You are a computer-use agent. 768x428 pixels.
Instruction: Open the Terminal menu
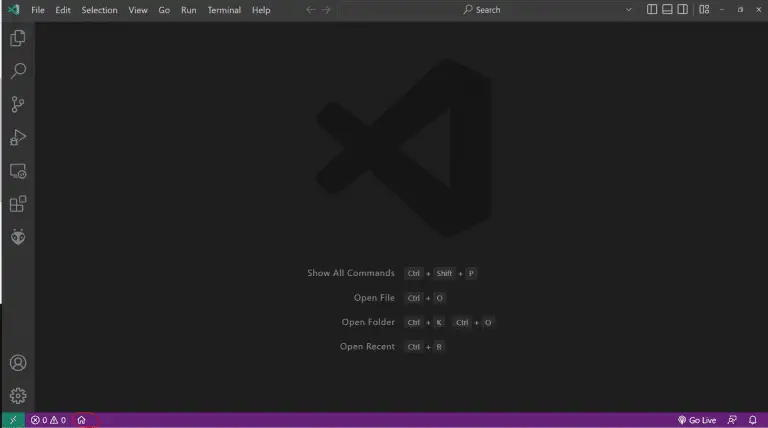click(223, 10)
